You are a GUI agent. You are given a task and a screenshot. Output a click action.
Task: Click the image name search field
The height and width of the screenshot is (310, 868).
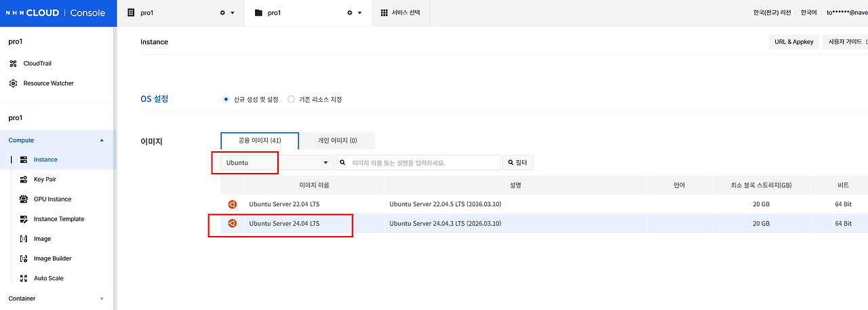(x=418, y=163)
